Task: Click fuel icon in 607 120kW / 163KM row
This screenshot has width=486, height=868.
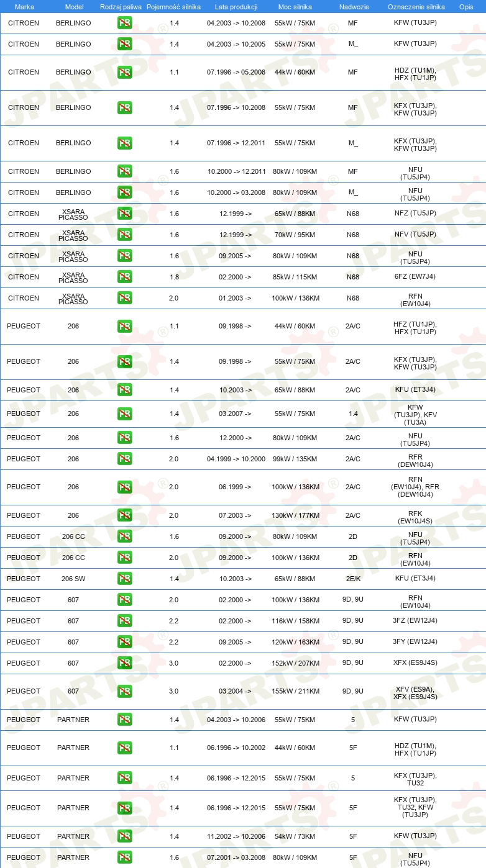Action: tap(124, 642)
